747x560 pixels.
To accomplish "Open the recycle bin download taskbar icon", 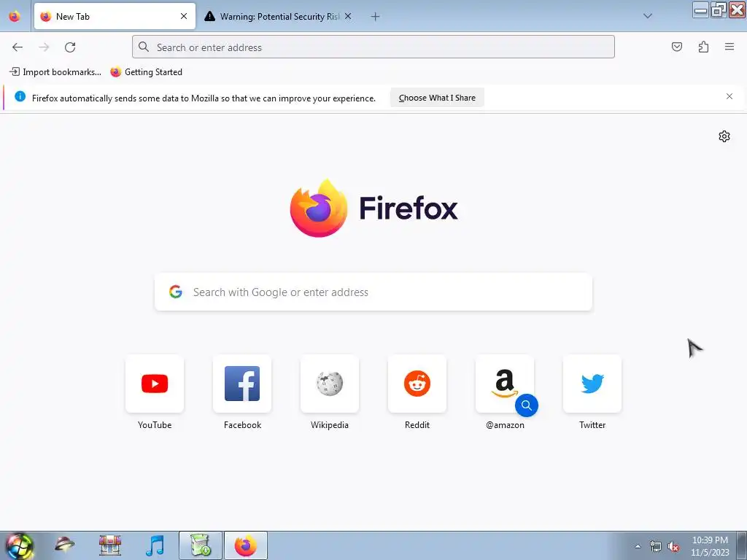I will (201, 545).
